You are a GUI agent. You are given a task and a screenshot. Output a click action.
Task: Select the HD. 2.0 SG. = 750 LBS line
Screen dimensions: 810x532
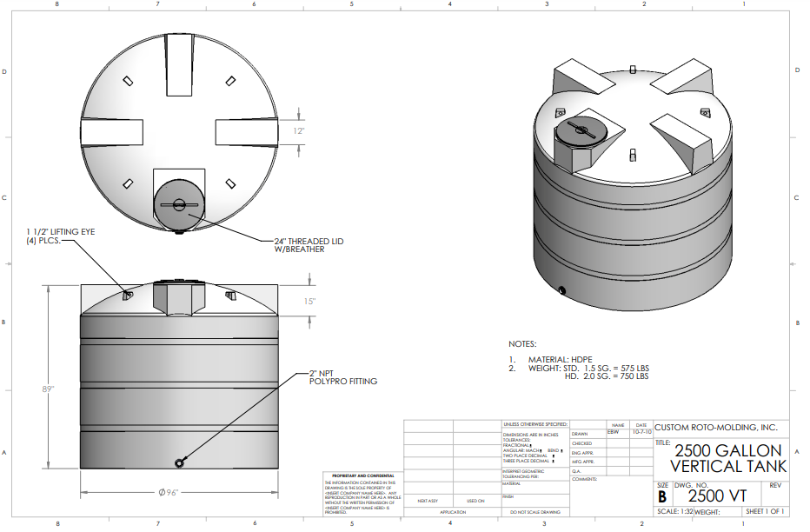point(606,376)
